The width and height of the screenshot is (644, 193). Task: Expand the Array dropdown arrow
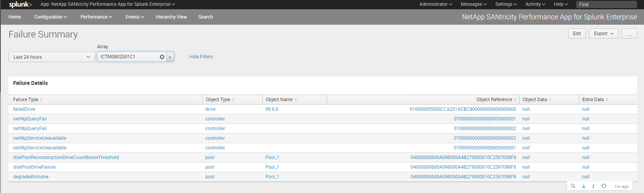point(170,57)
